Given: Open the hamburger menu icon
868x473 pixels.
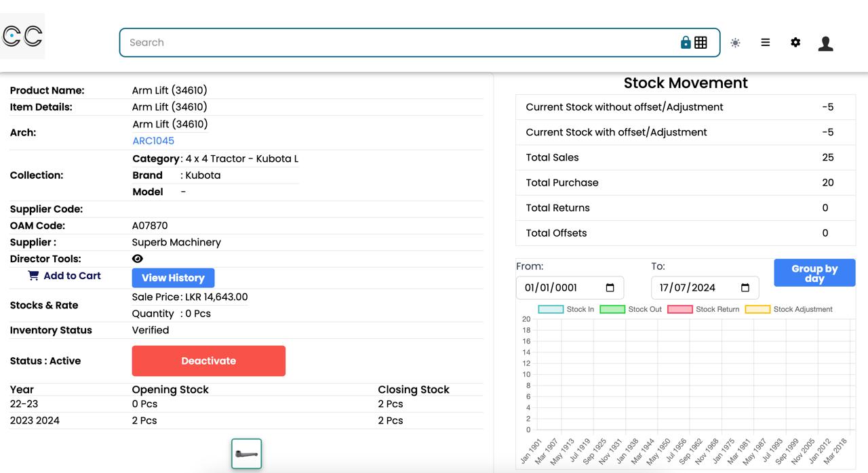Looking at the screenshot, I should click(765, 43).
